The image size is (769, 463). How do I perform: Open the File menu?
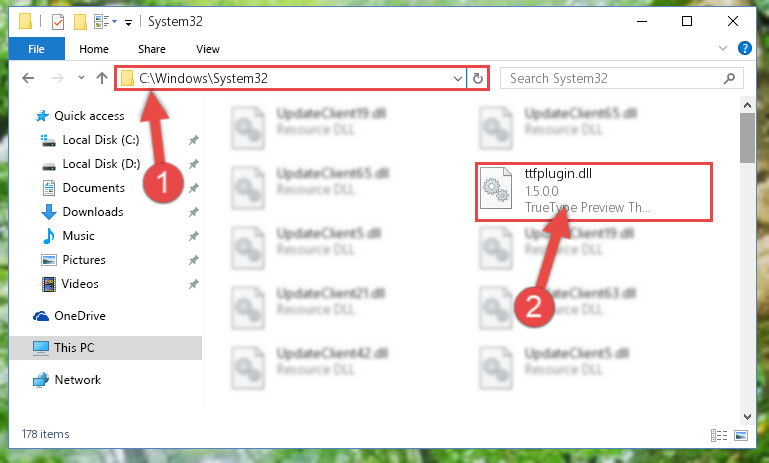point(36,49)
